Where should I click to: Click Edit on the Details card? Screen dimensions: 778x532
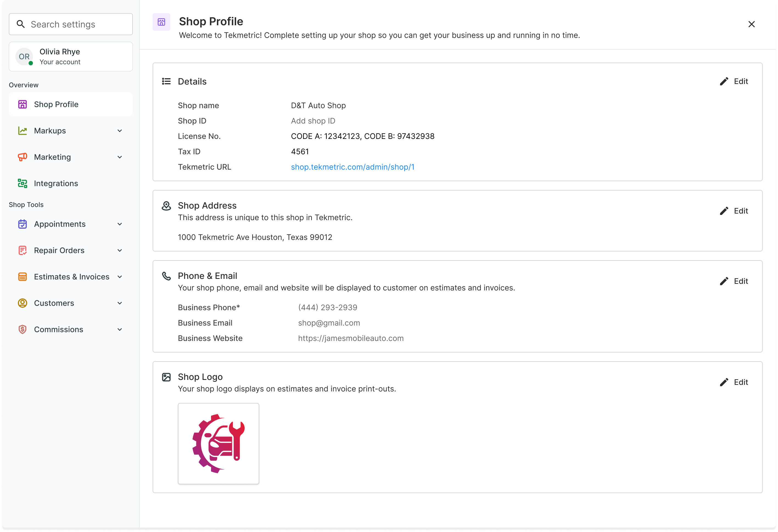point(734,81)
